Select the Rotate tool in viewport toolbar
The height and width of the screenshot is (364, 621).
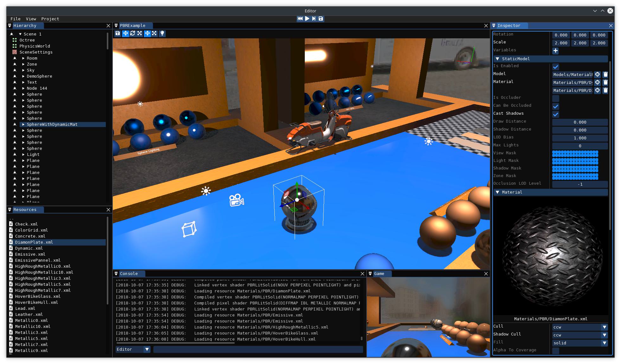[133, 34]
